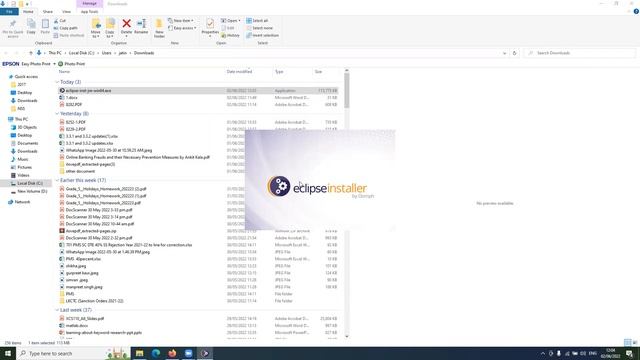Switch to the View ribbon tab
The width and height of the screenshot is (640, 360).
(66, 11)
